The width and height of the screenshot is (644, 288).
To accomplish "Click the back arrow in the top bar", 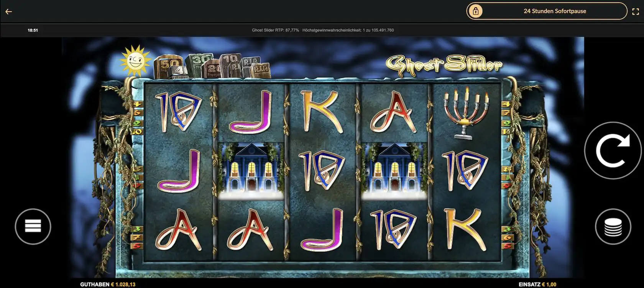I will click(x=9, y=12).
